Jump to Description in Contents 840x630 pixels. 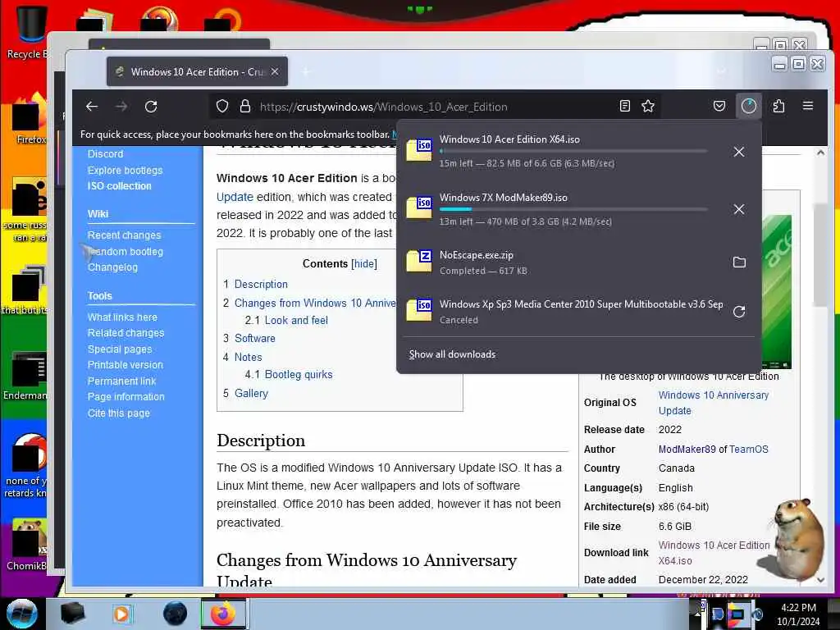click(261, 284)
